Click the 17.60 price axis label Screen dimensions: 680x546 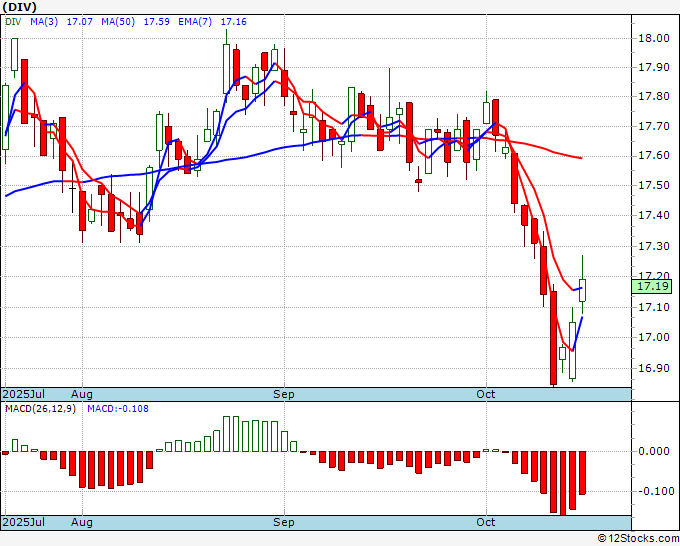[654, 156]
